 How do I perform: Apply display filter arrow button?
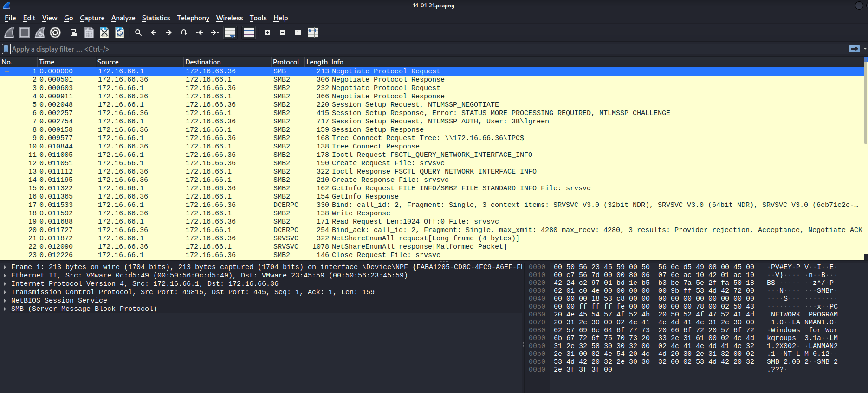point(854,49)
